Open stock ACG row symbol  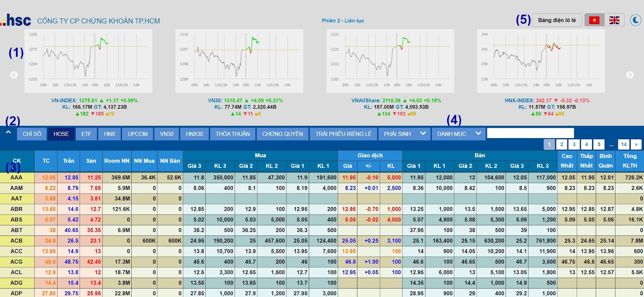tap(17, 262)
